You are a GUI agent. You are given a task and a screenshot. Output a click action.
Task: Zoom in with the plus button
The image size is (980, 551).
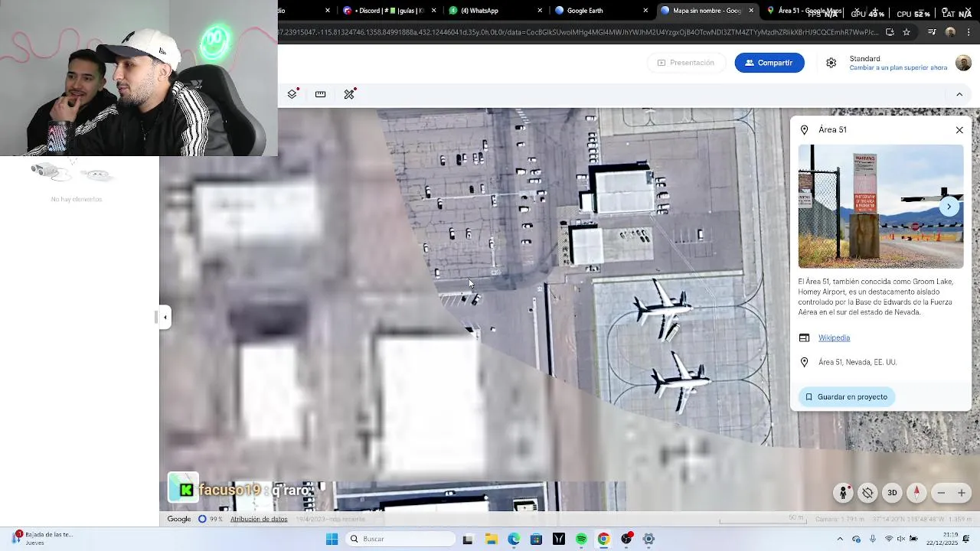962,493
